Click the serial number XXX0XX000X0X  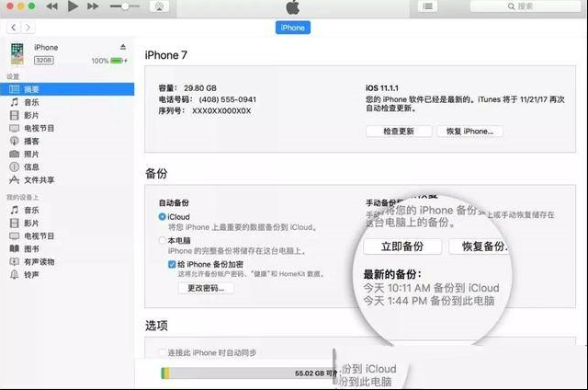[221, 110]
